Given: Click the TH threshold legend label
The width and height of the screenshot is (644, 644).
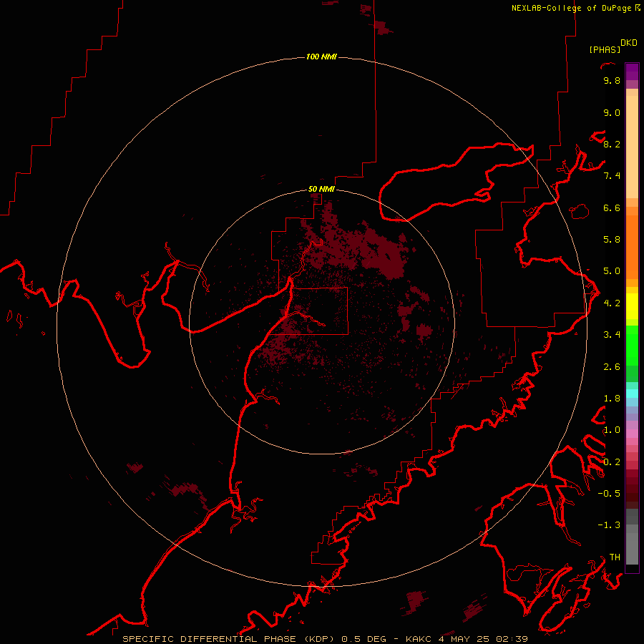Looking at the screenshot, I should click(615, 557).
